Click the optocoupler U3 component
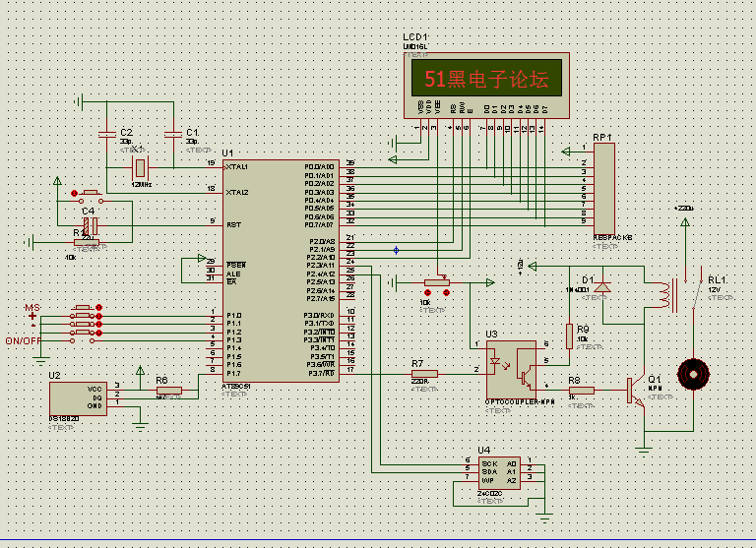 (510, 369)
